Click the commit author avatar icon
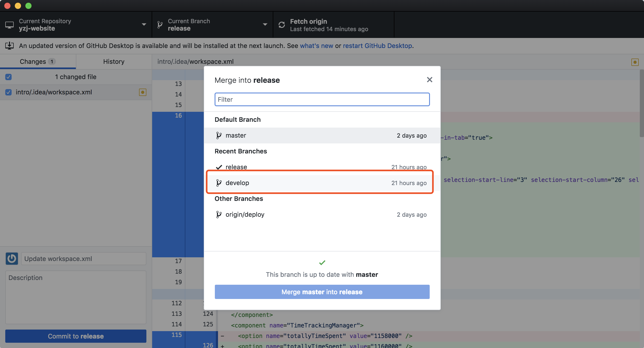Screen dimensions: 644x348 [12, 259]
